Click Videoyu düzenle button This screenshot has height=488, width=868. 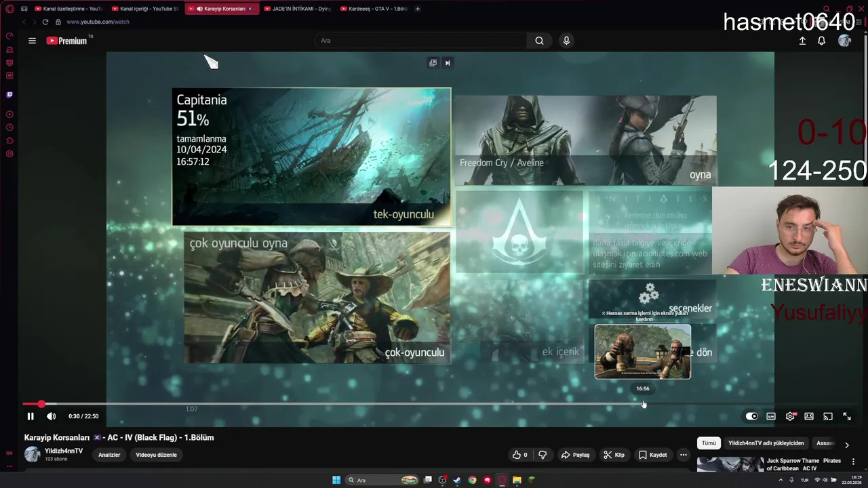[156, 455]
